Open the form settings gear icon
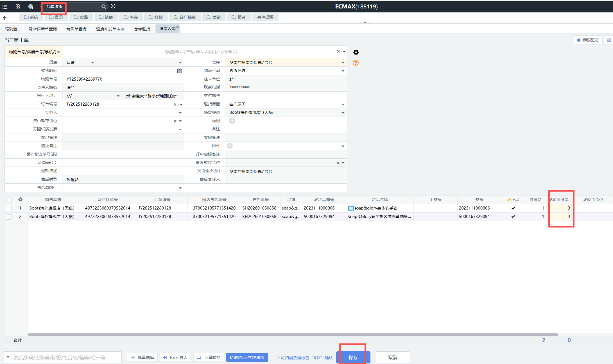 [356, 52]
